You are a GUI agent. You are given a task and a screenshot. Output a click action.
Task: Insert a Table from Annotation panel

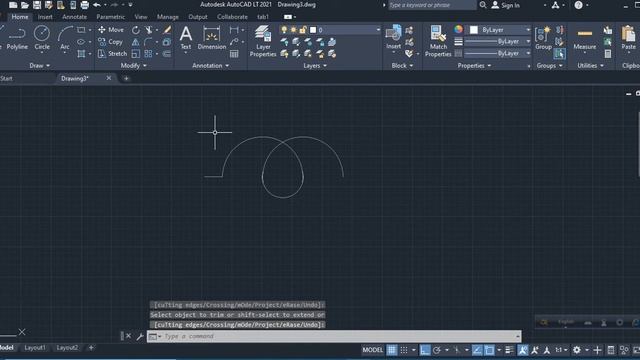tap(234, 53)
